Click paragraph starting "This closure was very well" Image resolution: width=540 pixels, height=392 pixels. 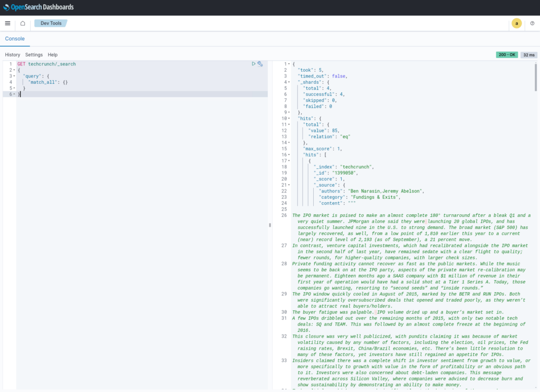tap(410, 346)
